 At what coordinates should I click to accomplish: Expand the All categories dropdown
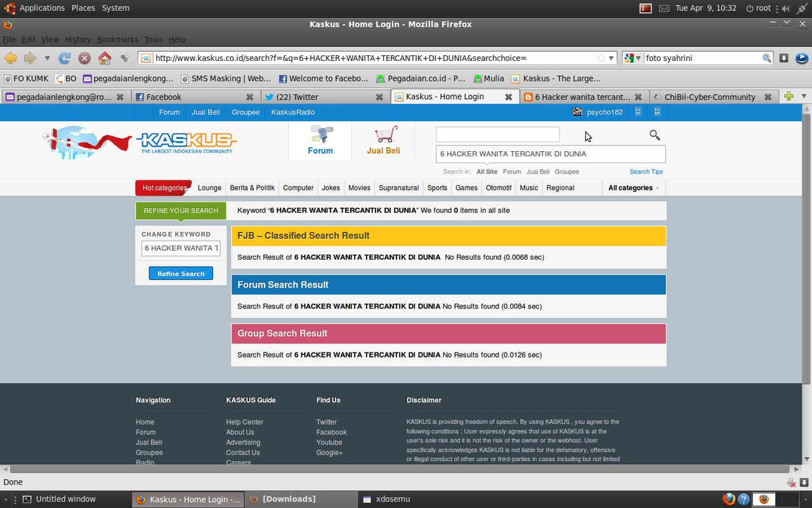pos(634,188)
